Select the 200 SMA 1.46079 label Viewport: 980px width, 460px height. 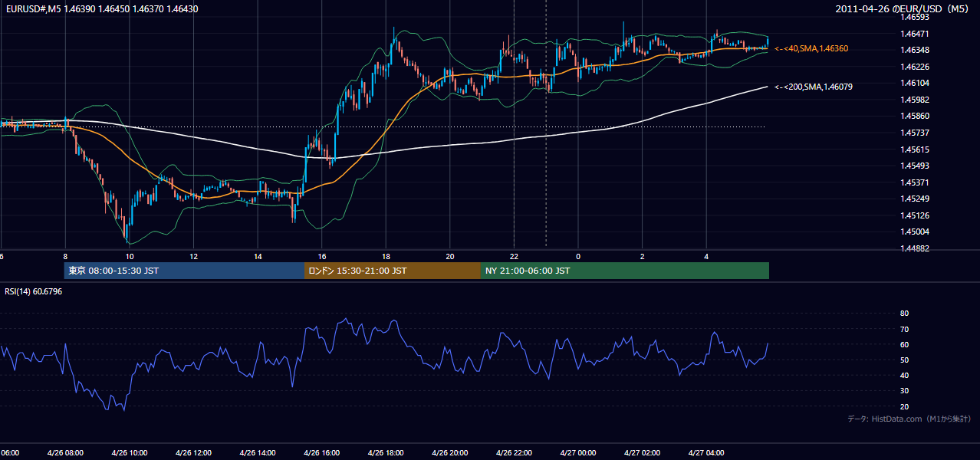coord(814,87)
